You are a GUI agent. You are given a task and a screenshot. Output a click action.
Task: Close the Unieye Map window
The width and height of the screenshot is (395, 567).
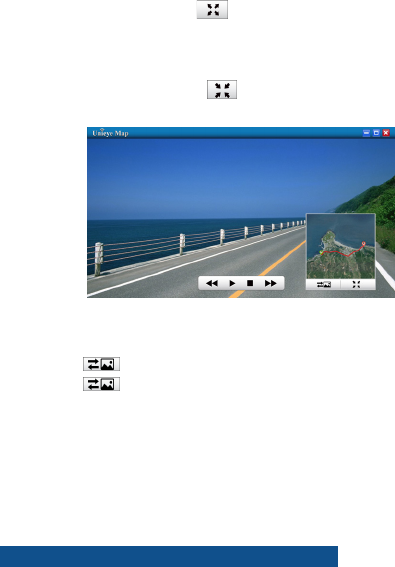click(x=386, y=133)
